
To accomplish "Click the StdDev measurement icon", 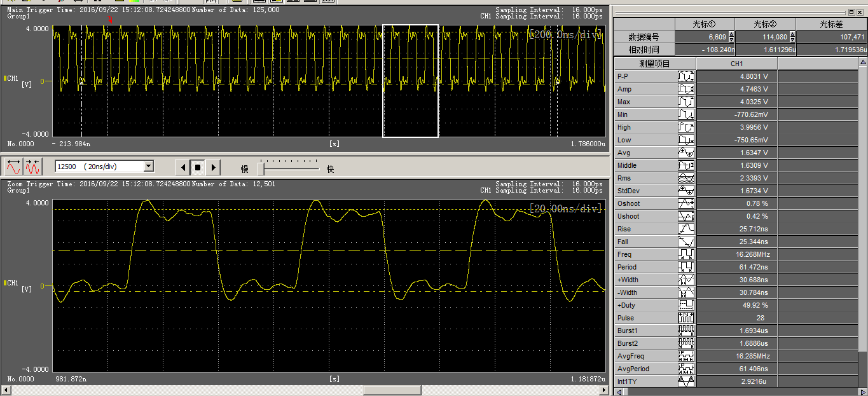I will (686, 191).
